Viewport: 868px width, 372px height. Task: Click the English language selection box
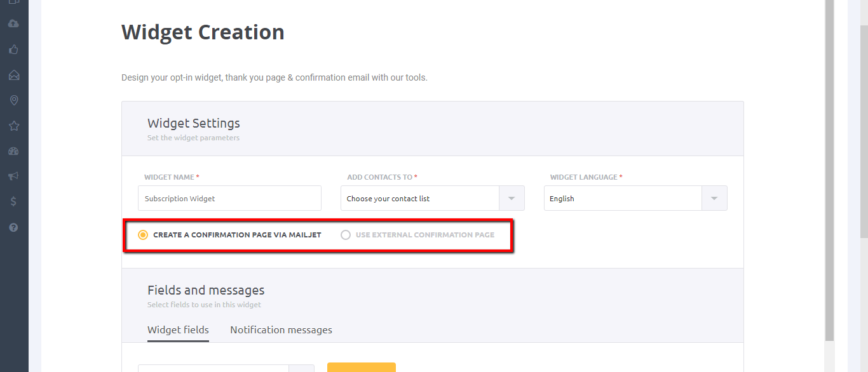click(623, 199)
